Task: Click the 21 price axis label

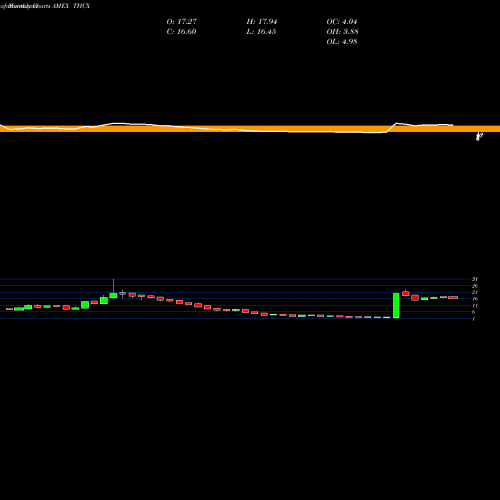Action: click(475, 292)
